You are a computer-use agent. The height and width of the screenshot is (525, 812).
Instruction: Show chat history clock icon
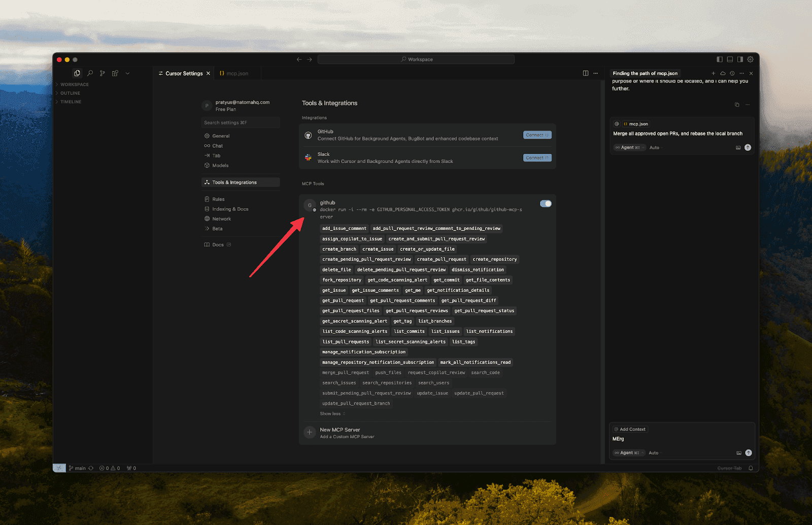pos(732,73)
